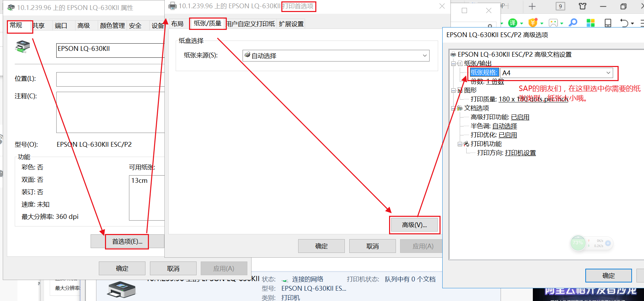Click 取消 in the printing preferences dialog

[x=373, y=246]
